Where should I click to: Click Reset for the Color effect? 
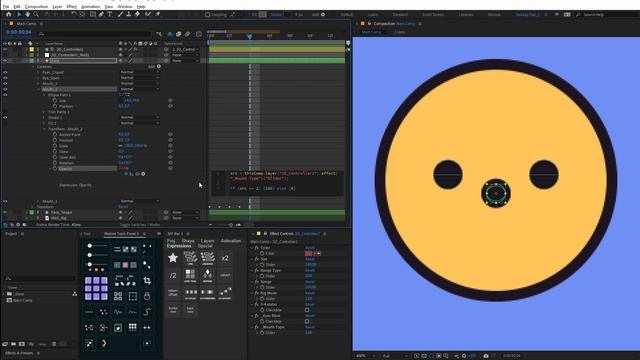click(x=310, y=247)
